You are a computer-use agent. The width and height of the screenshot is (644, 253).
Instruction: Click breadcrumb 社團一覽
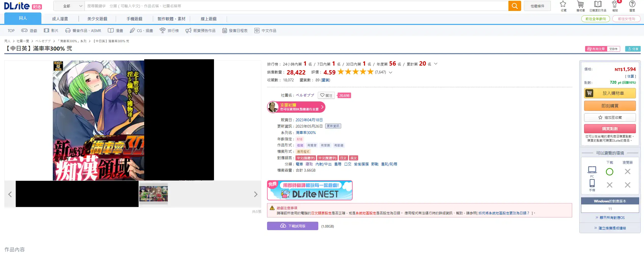point(23,41)
